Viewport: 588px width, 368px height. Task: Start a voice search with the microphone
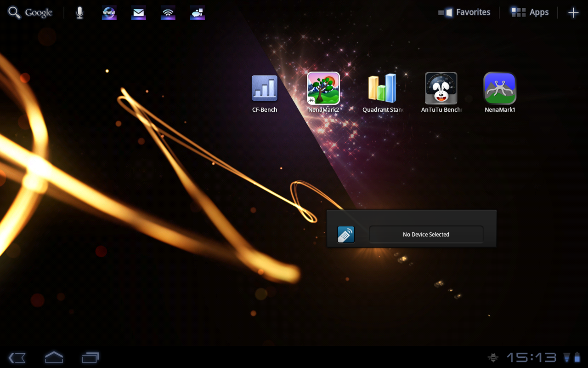(x=79, y=12)
